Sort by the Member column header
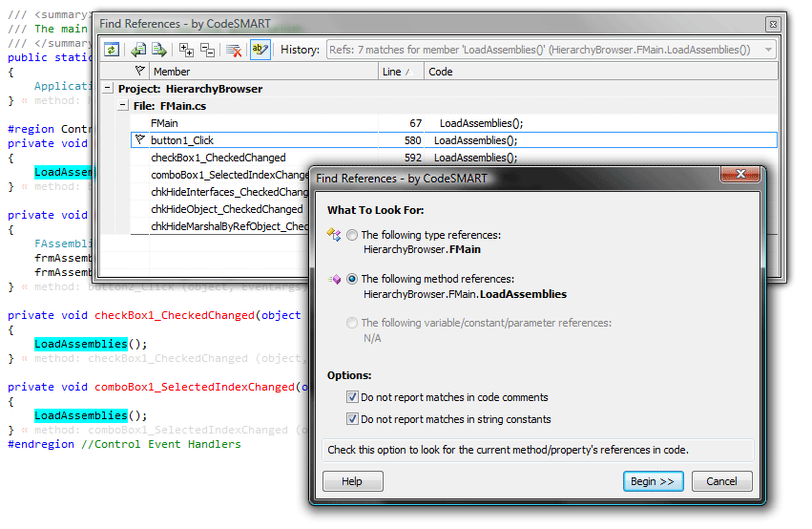 (x=264, y=72)
